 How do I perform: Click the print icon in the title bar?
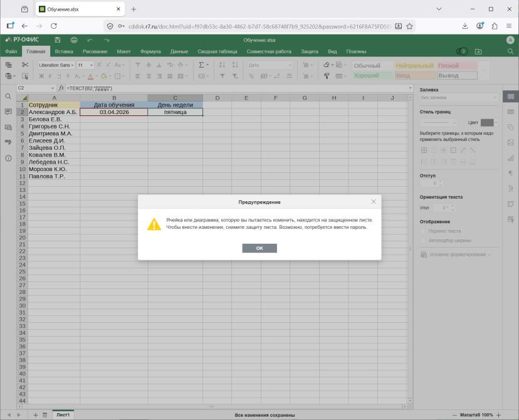click(x=74, y=40)
